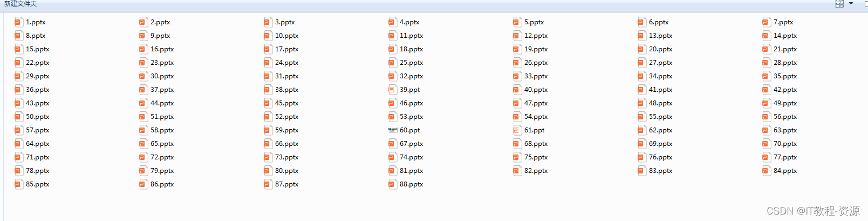Select file name 49.pptx

click(x=785, y=103)
